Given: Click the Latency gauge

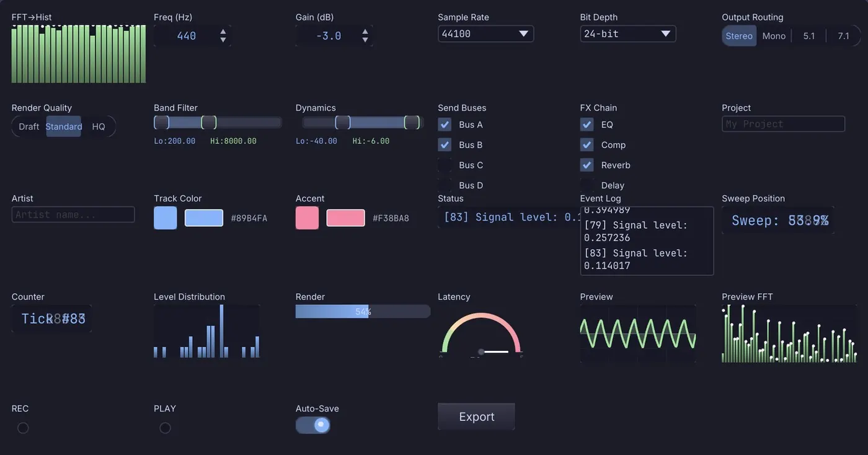Looking at the screenshot, I should pos(481,334).
